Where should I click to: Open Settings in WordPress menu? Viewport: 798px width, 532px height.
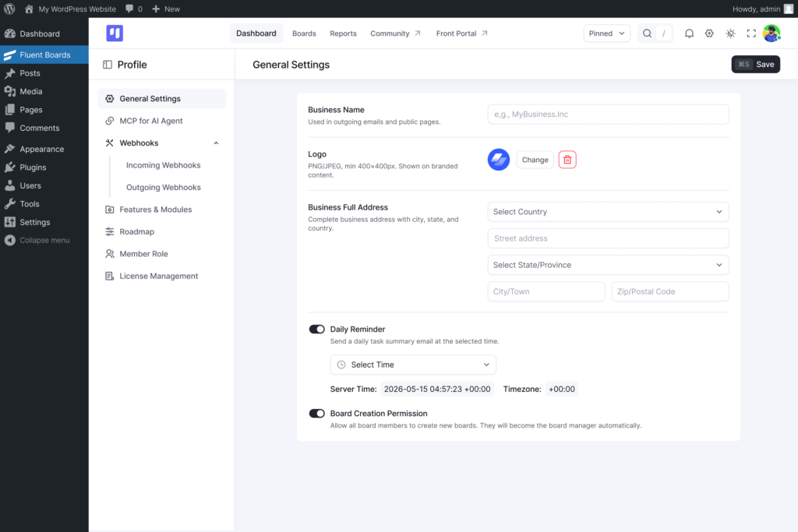point(44,222)
